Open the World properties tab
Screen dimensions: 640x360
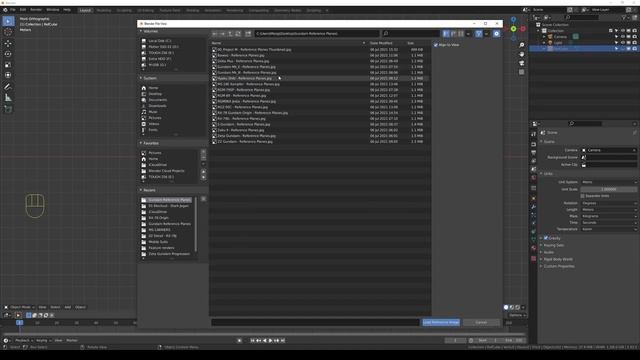point(533,178)
